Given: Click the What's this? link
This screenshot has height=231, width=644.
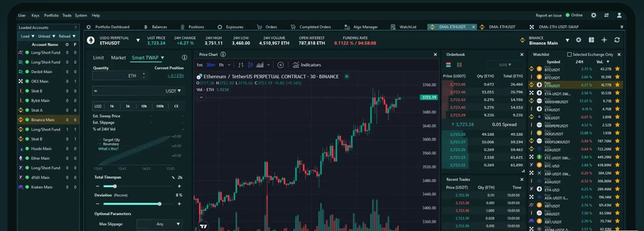Looking at the screenshot, I should click(x=108, y=149).
